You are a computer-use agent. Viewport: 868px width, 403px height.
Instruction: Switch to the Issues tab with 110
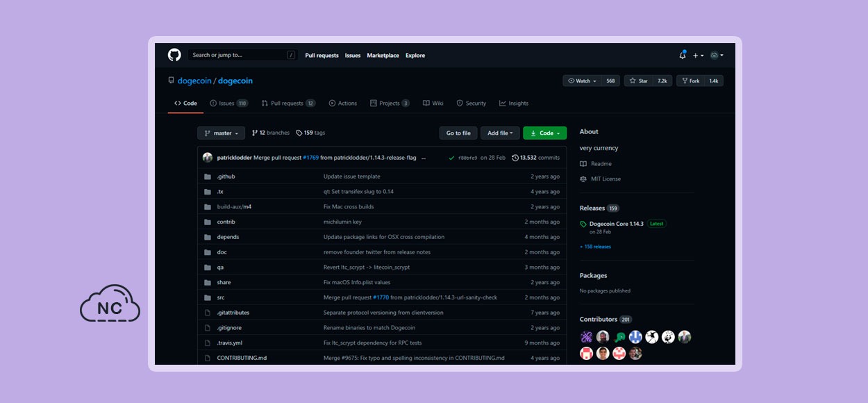pos(229,104)
